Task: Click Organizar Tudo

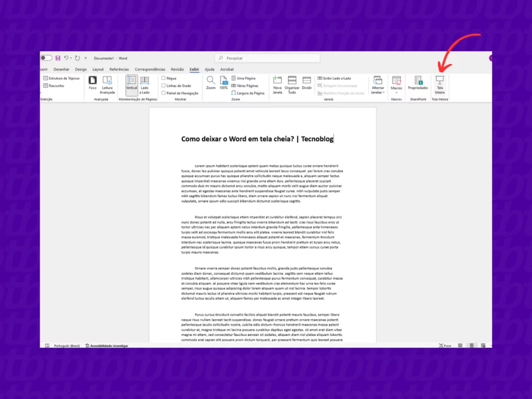Action: (292, 85)
